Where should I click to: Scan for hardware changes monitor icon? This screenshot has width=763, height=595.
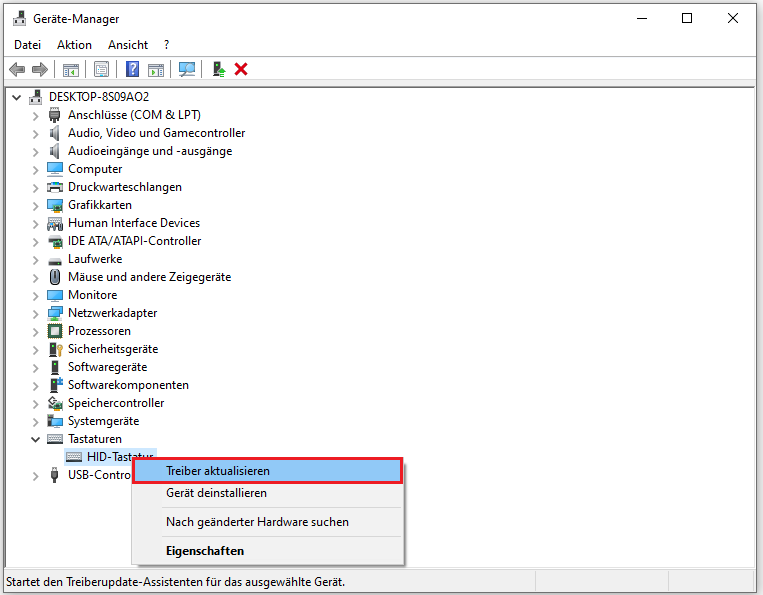click(x=187, y=70)
